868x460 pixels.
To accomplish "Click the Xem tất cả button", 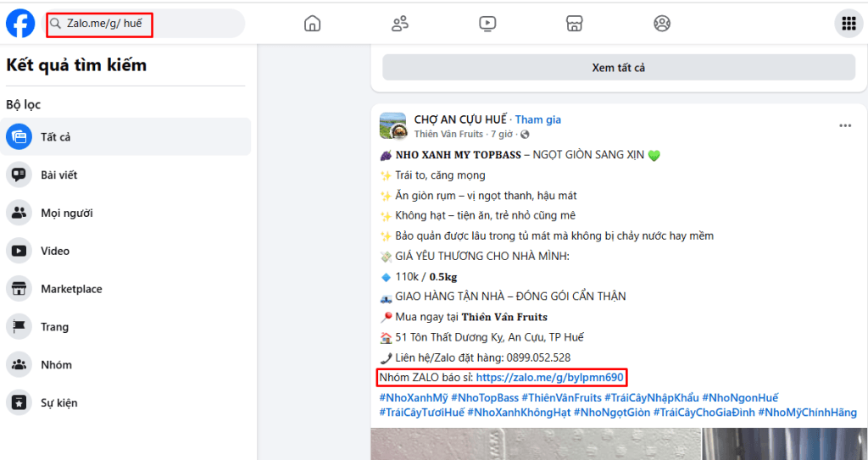I will point(618,68).
